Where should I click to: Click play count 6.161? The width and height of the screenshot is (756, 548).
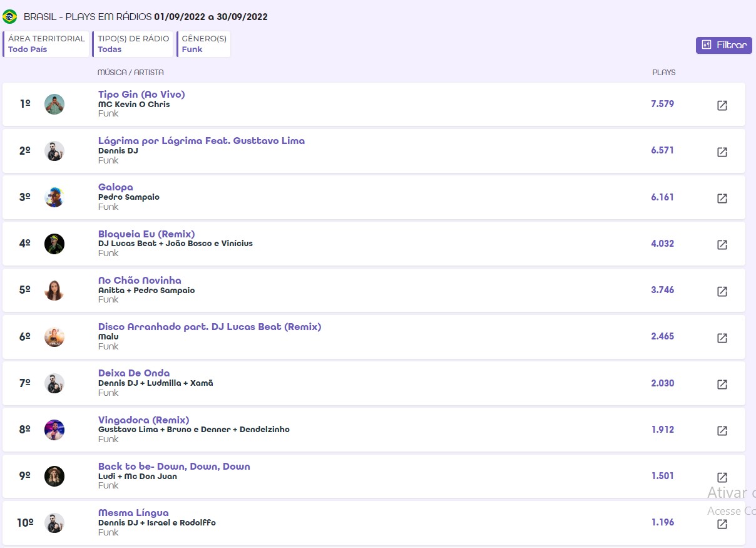coord(663,197)
